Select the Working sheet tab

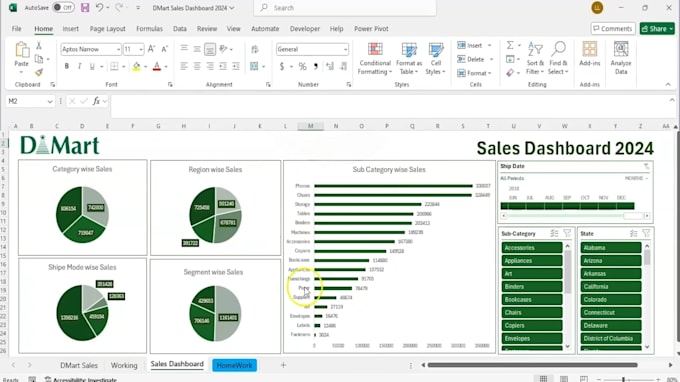pyautogui.click(x=124, y=365)
